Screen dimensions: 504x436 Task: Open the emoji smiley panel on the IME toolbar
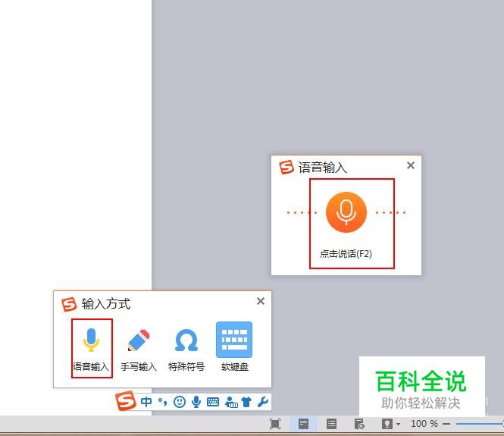click(180, 402)
